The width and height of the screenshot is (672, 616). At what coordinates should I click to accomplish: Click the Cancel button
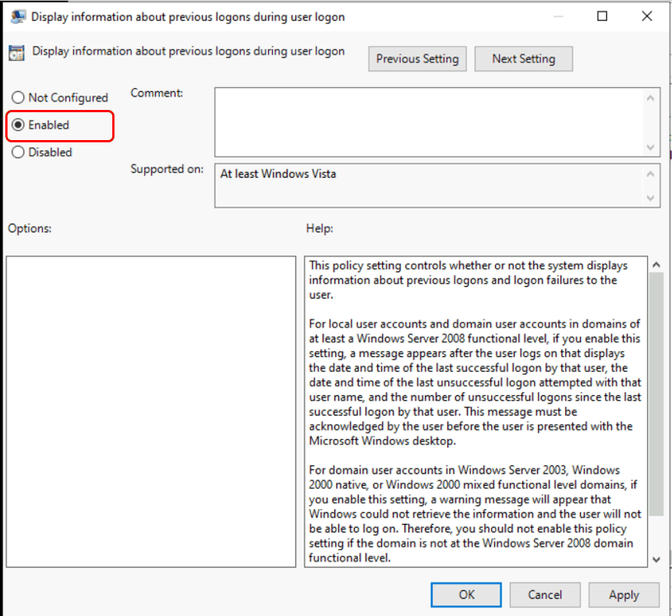click(545, 595)
